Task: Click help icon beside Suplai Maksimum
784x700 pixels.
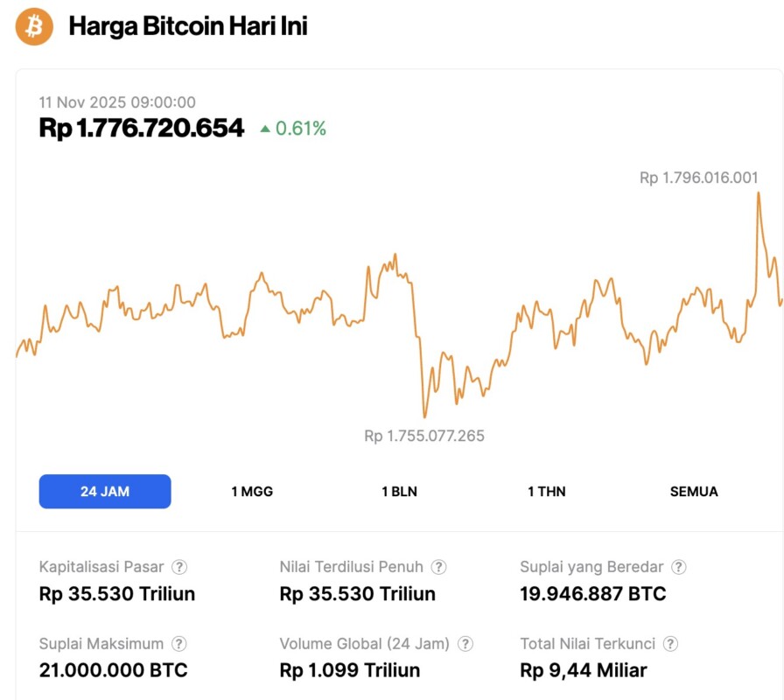Action: (x=179, y=644)
